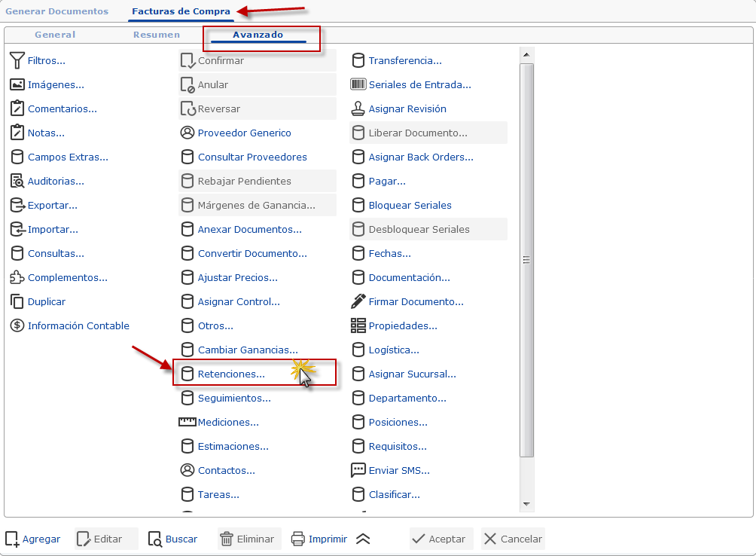Select the Facturas de Compra tab
This screenshot has width=756, height=556.
click(x=181, y=11)
